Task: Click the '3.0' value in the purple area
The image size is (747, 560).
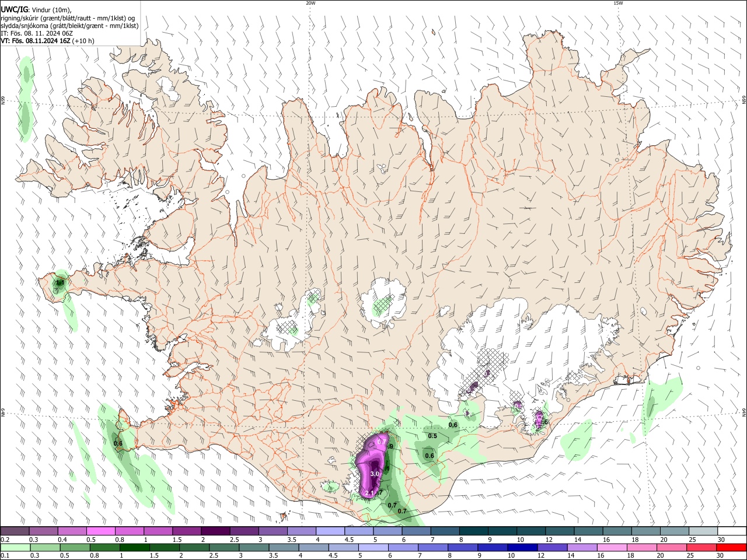Action: (375, 474)
